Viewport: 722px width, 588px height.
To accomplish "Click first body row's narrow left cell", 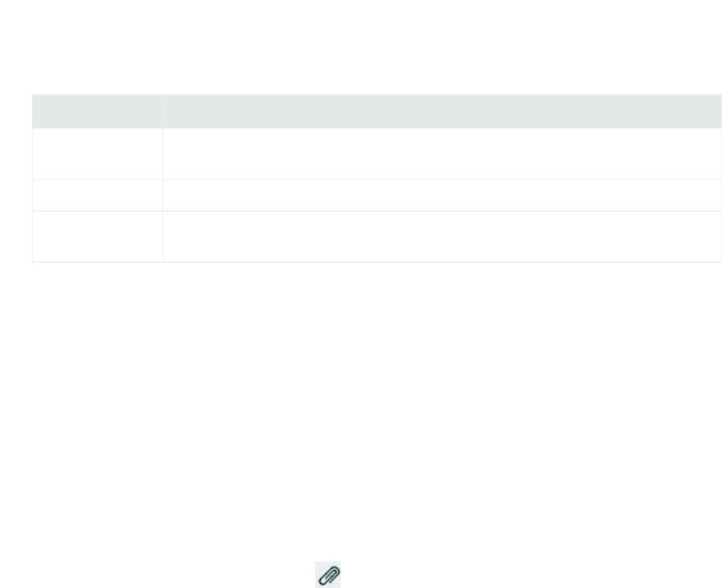I will 97,154.
